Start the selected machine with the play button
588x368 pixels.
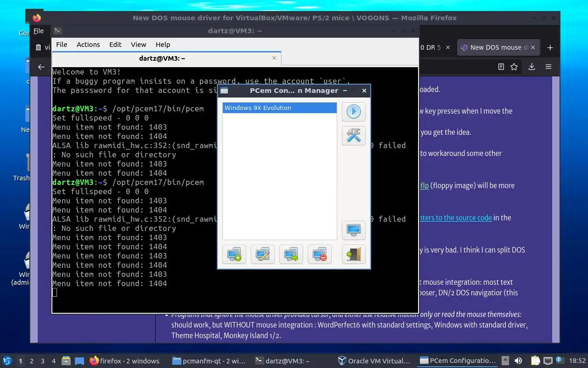(x=354, y=111)
